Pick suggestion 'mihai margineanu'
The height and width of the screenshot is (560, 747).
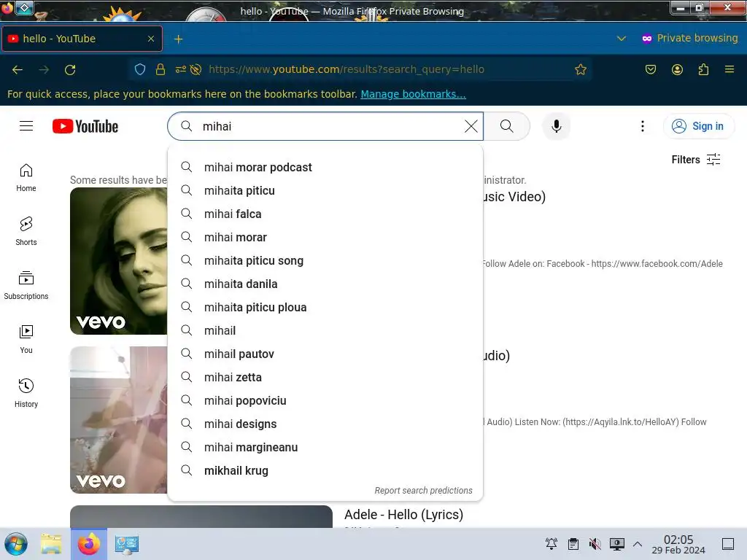(x=325, y=447)
